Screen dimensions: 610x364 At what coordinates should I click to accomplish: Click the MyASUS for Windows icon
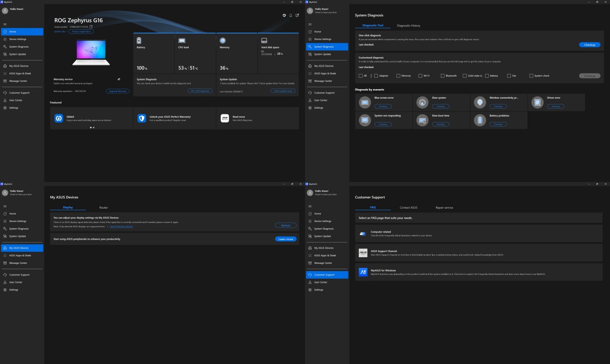click(x=363, y=272)
